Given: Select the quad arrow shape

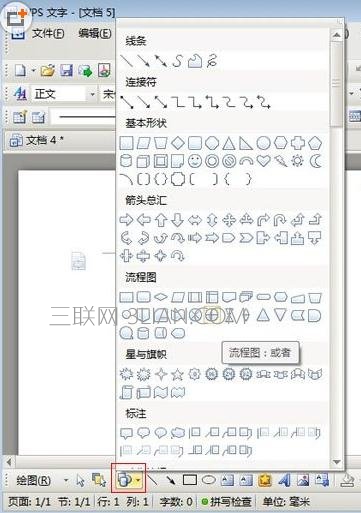Looking at the screenshot, I should [x=229, y=220].
